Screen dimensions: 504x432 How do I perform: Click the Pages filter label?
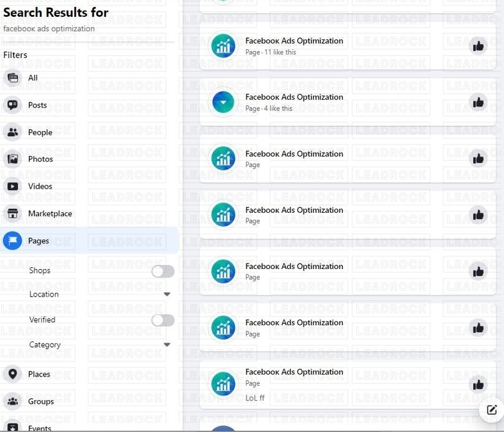tap(39, 241)
